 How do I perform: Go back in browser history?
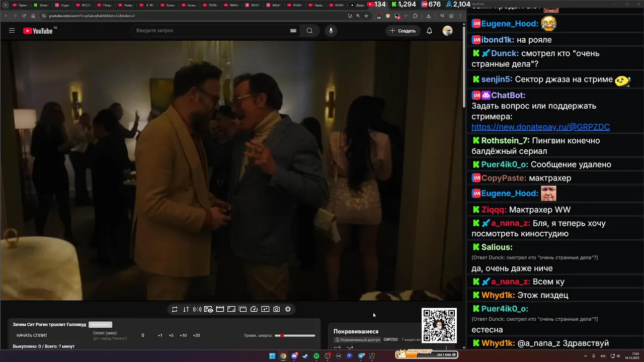[x=6, y=16]
